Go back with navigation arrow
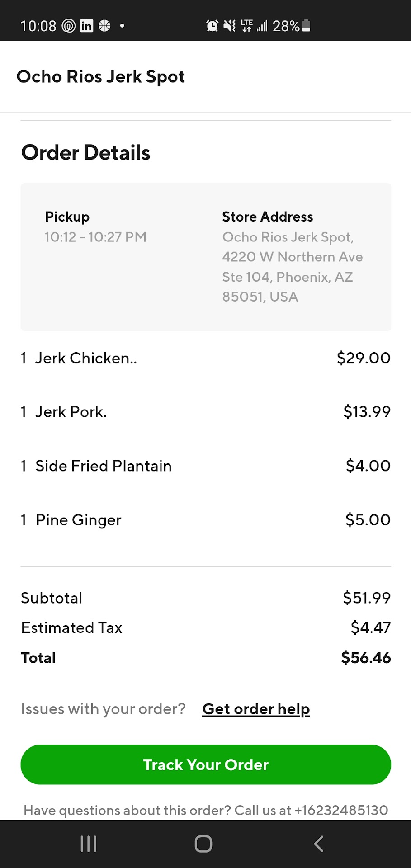Image resolution: width=411 pixels, height=868 pixels. pos(319,844)
